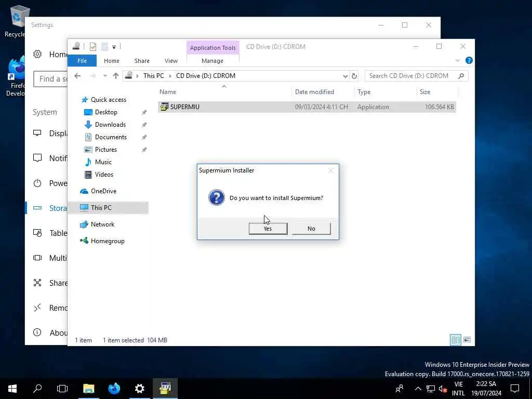Confirm installation by clicking Yes
Screen dimensions: 532x399
(268, 229)
